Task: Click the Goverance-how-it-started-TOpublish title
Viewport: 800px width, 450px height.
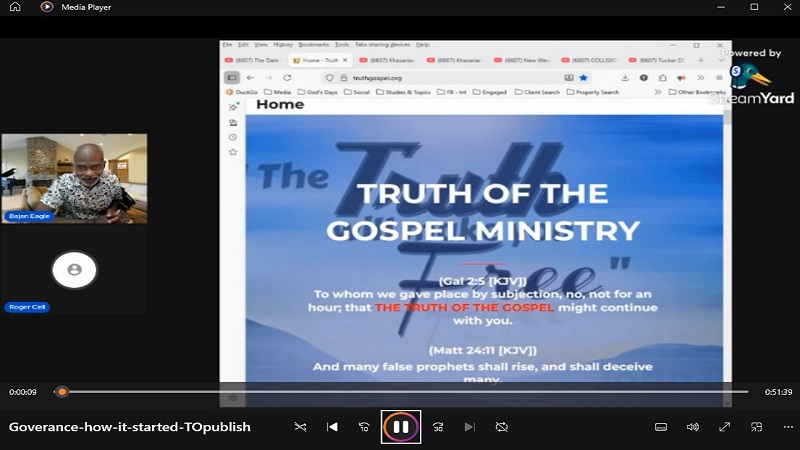Action: click(x=130, y=427)
